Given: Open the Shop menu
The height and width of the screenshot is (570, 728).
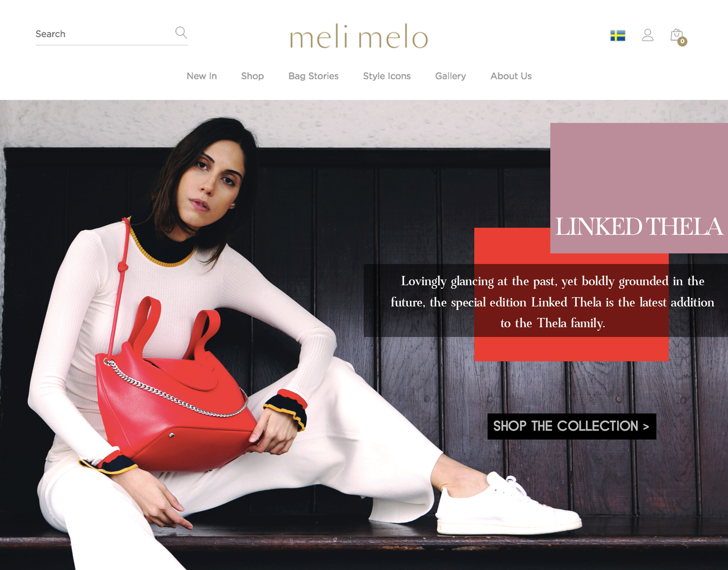Looking at the screenshot, I should click(x=252, y=76).
